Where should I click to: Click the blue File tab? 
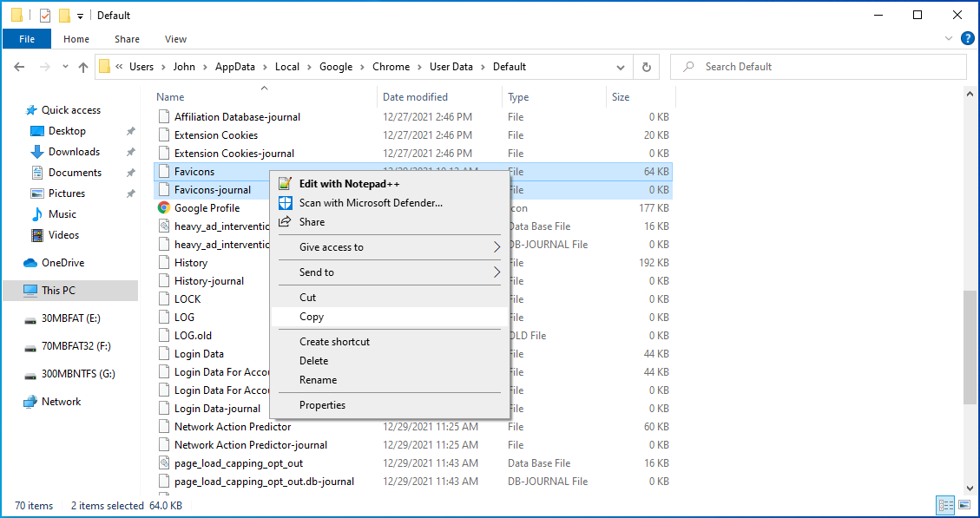(27, 39)
